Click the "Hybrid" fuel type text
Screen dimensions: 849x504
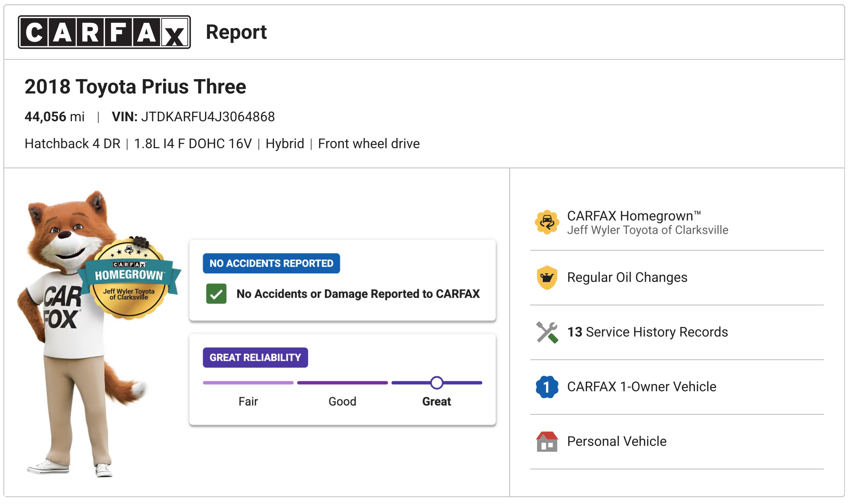(x=285, y=144)
